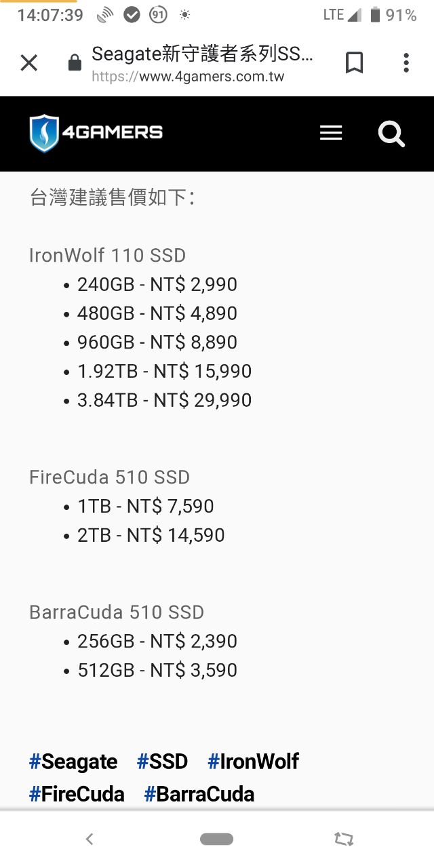Tap the URL www.4gamers.com.tw address
434x868 pixels.
click(x=188, y=77)
